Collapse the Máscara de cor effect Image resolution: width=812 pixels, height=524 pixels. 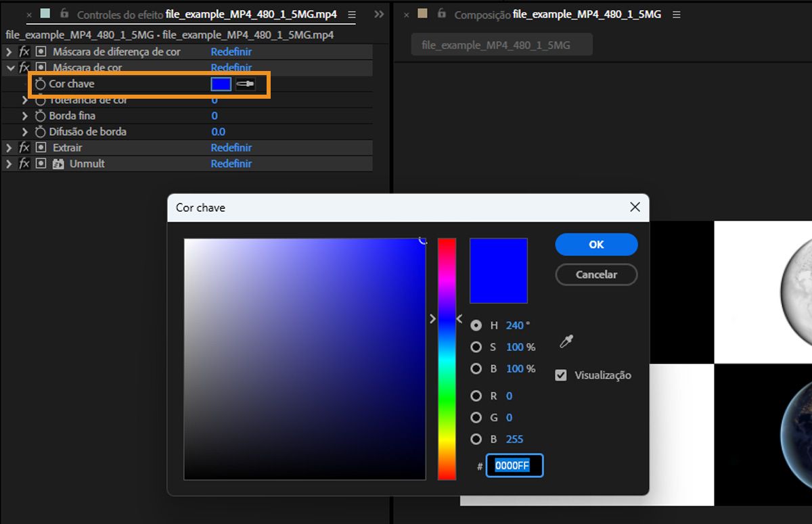click(9, 68)
